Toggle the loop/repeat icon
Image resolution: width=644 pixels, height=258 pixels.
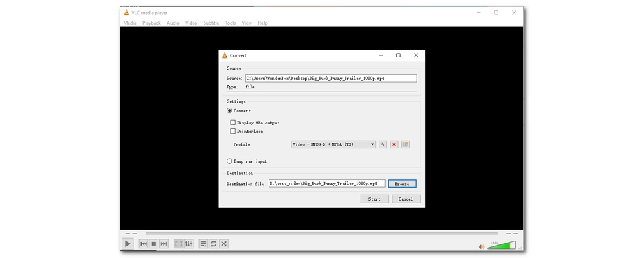[214, 244]
